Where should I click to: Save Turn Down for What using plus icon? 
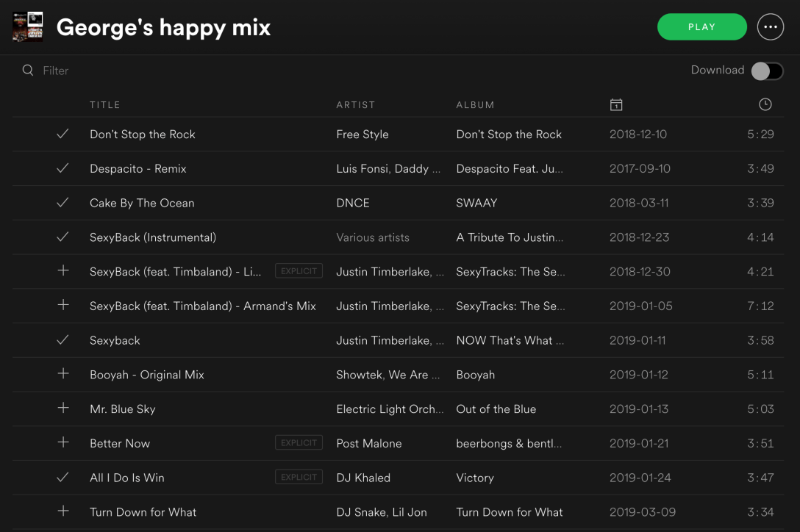63,511
